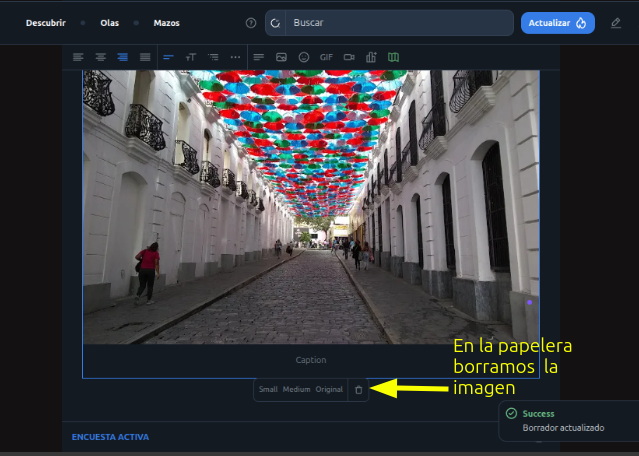Click the indented list icon
The height and width of the screenshot is (456, 639).
[213, 57]
